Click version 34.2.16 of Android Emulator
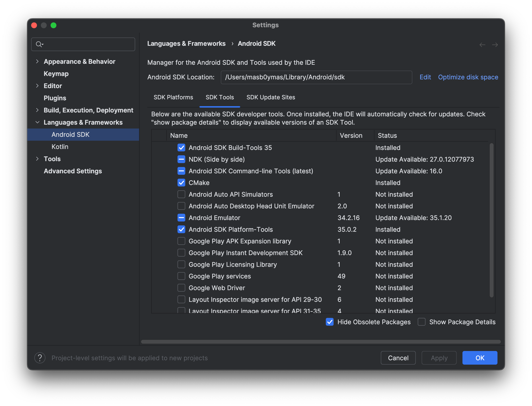The image size is (532, 406). [x=348, y=218]
